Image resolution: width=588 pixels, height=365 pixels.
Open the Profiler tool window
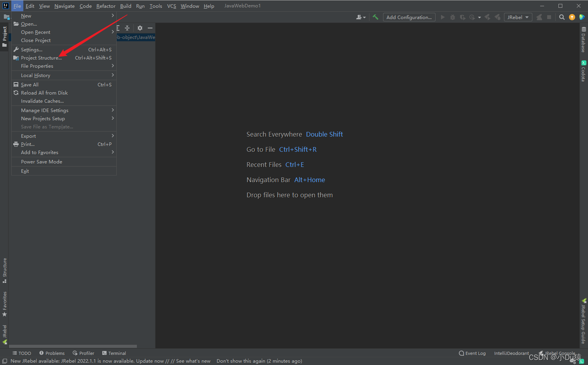[83, 353]
